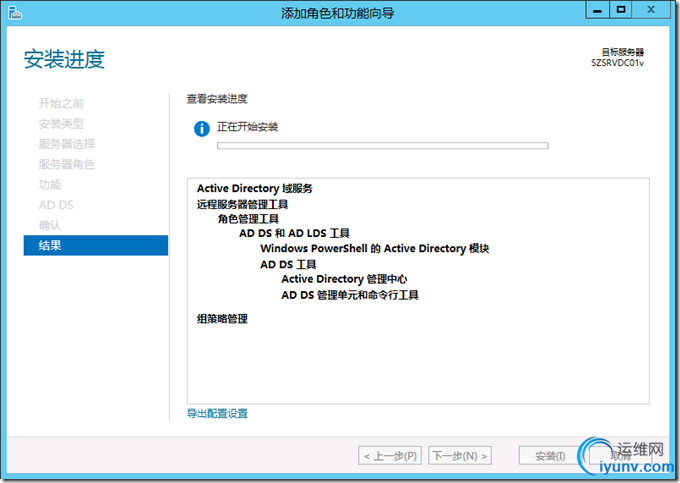
Task: Select the highlighted 结果 step
Action: [95, 245]
